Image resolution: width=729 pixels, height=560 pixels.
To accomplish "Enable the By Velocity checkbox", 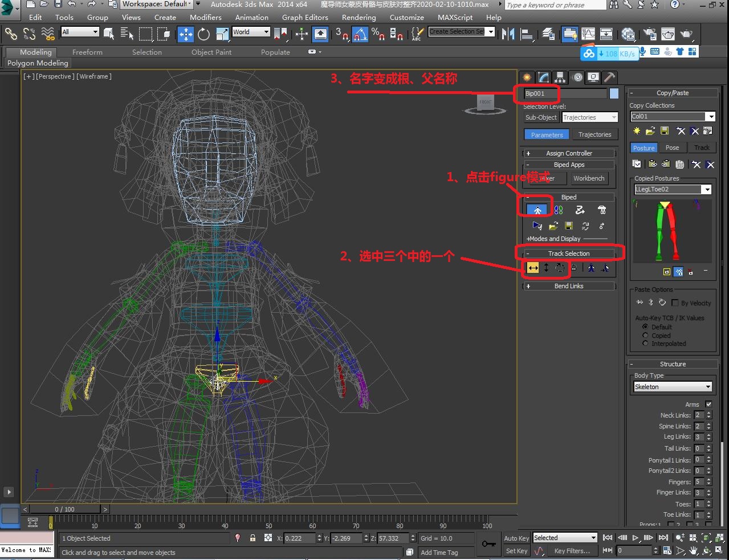I will pos(675,303).
